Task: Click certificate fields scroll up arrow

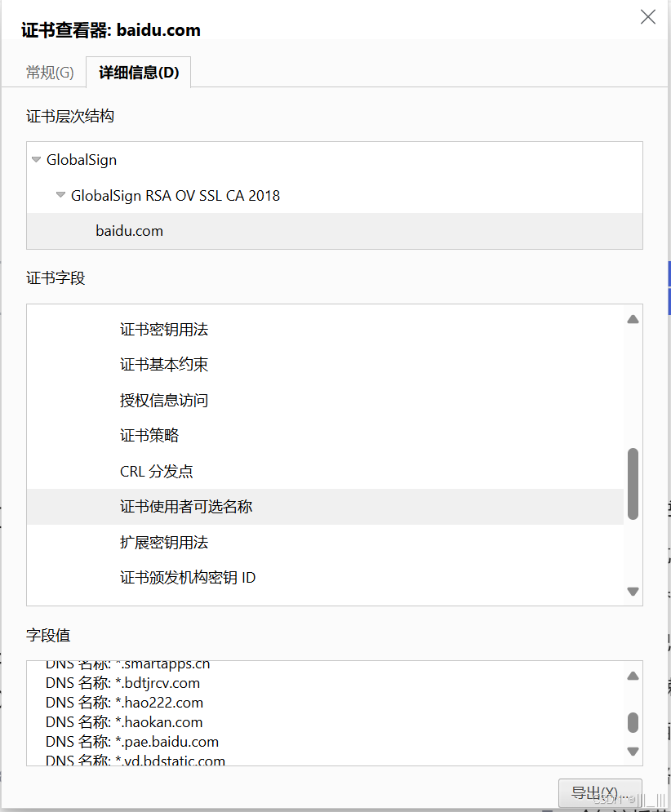Action: [x=633, y=320]
